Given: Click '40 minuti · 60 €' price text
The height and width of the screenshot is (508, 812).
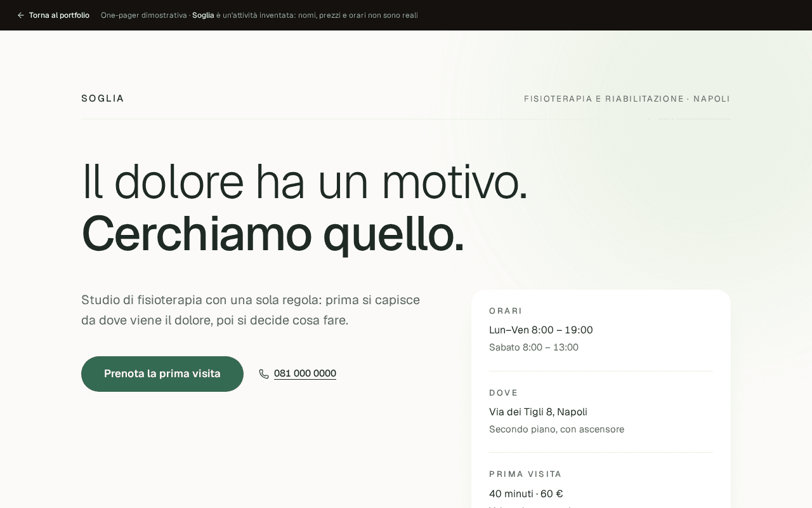Looking at the screenshot, I should coord(526,494).
